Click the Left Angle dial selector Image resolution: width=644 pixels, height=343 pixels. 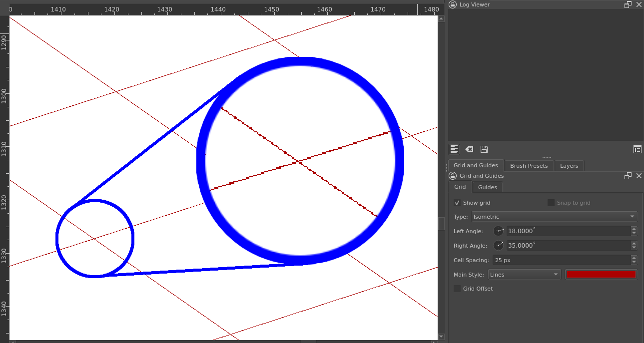coord(499,231)
